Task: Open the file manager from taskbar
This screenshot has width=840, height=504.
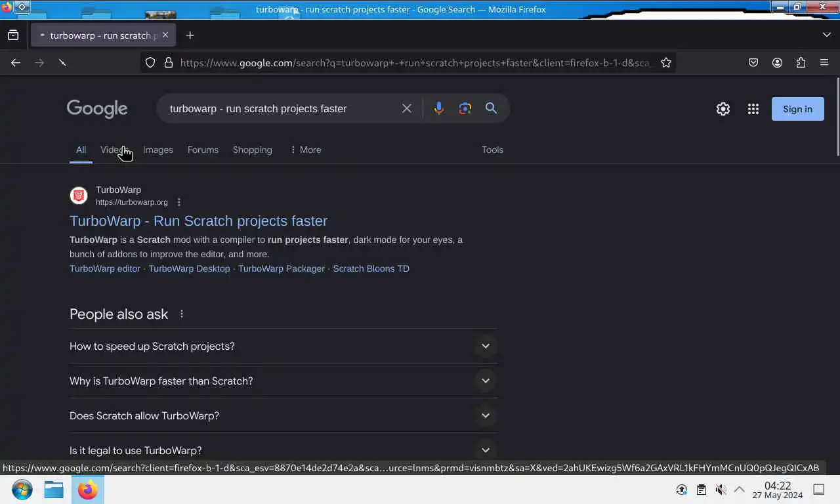Action: coord(54,490)
